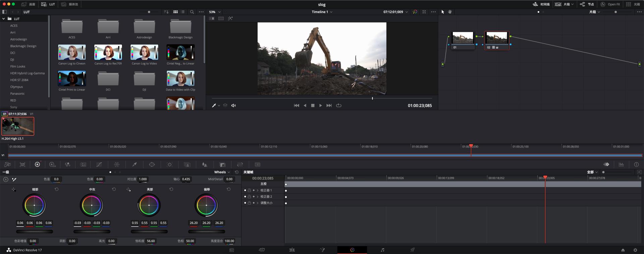This screenshot has height=254, width=644.
Task: Select the hand pan tool in node editor
Action: [x=450, y=12]
